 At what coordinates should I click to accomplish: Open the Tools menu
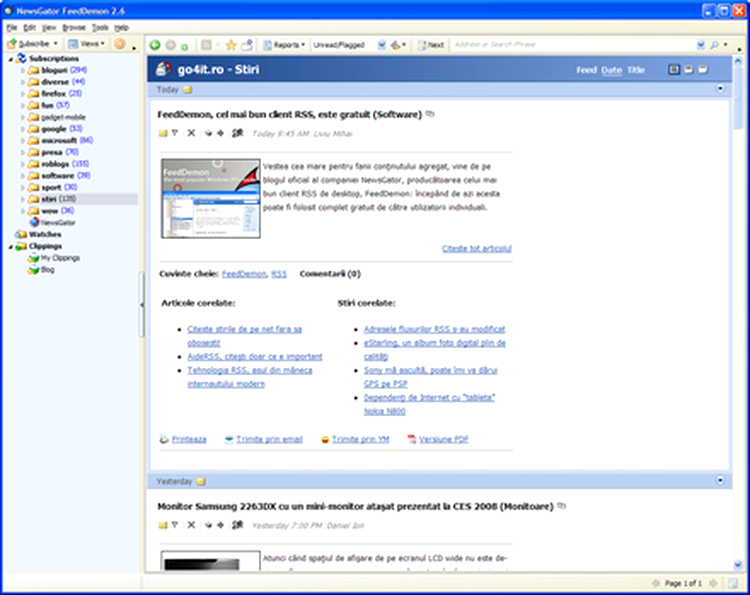(100, 28)
